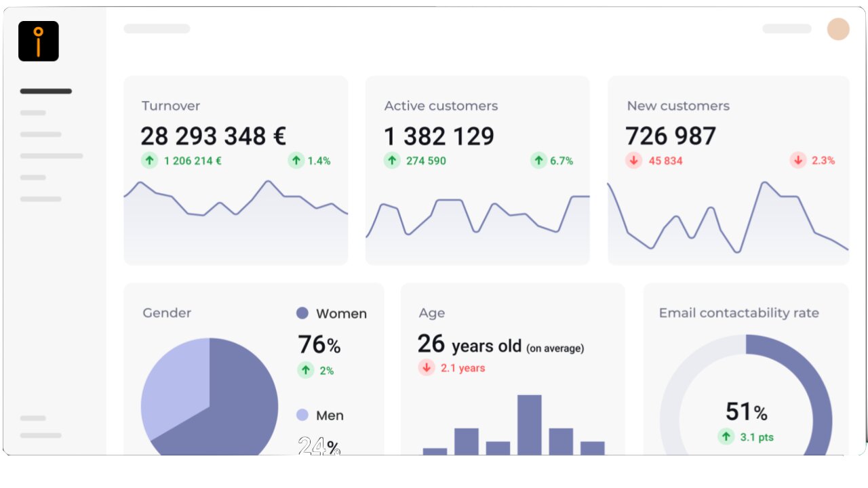The width and height of the screenshot is (868, 488).
Task: Select the active sidebar navigation item
Action: coord(45,91)
